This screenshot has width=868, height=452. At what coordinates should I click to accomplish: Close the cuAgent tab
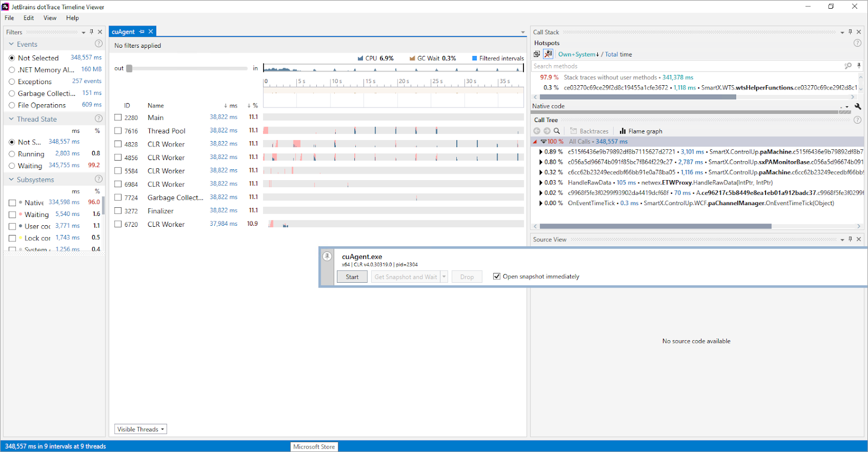151,31
